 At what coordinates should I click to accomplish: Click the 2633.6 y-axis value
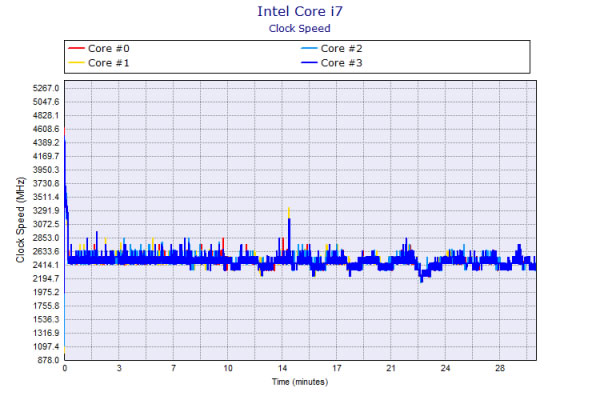point(46,251)
